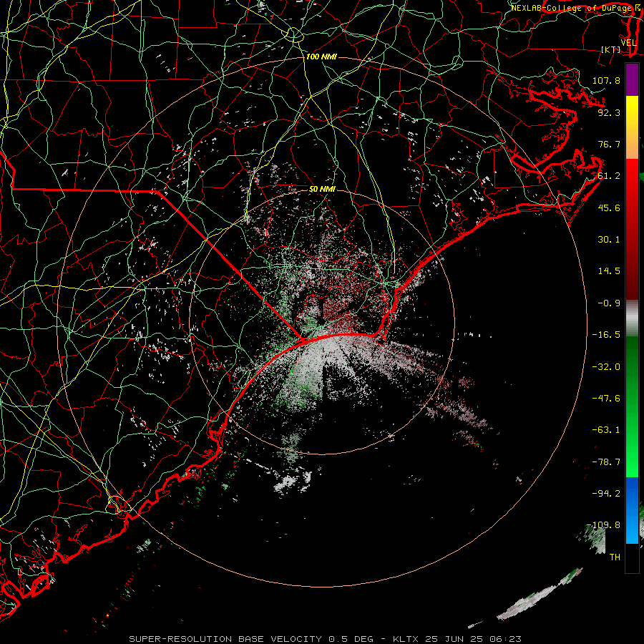This screenshot has width=644, height=644.
Task: Click the -109.8 velocity scale value
Action: [603, 525]
